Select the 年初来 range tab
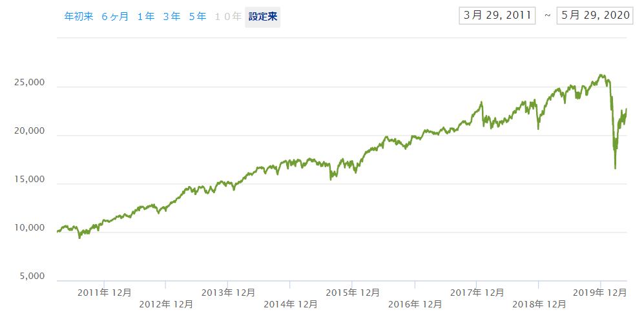 tap(79, 17)
